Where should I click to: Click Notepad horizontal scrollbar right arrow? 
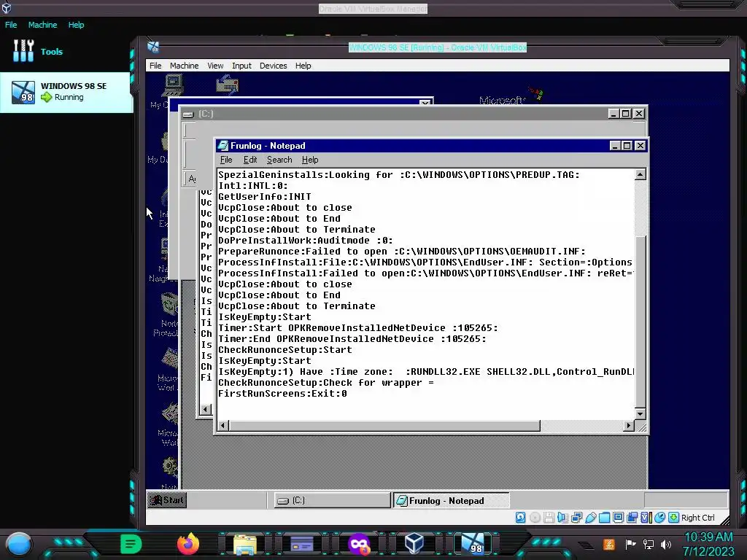point(629,425)
